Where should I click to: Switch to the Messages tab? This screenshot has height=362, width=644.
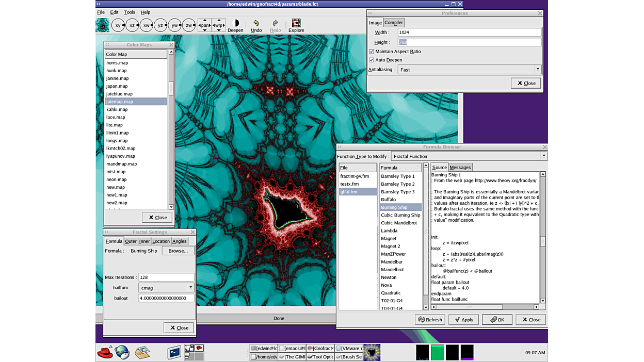coord(460,168)
